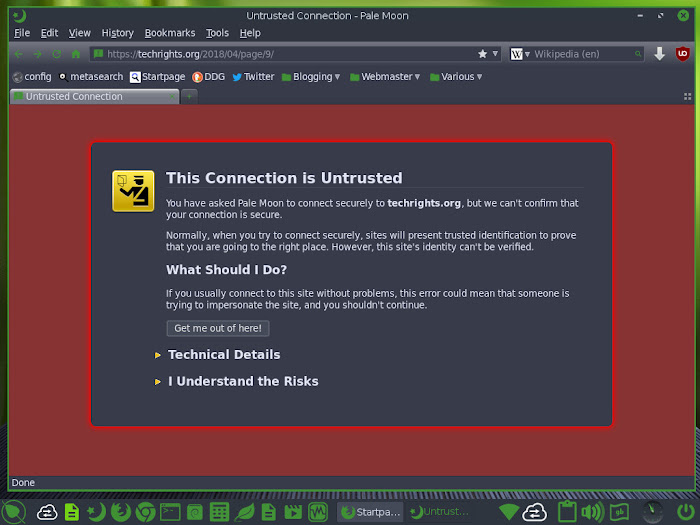Screen dimensions: 700x525
Task: Open the system monitor waveform icon
Action: point(318,512)
